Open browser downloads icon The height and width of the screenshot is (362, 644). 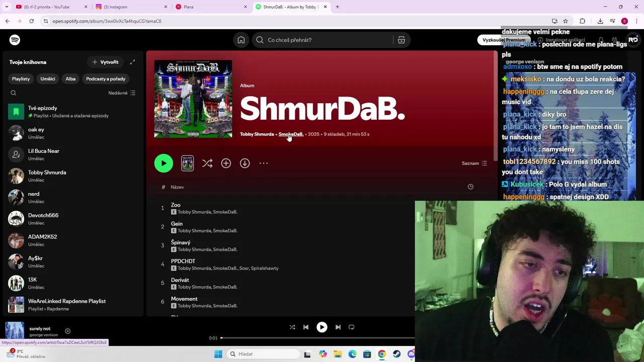click(x=600, y=21)
